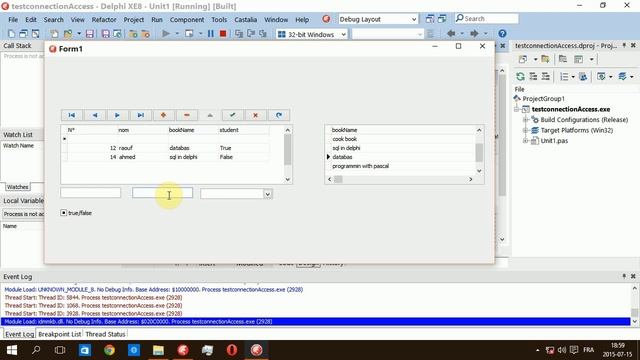This screenshot has height=360, width=640.
Task: Select the Watches tab
Action: point(18,187)
